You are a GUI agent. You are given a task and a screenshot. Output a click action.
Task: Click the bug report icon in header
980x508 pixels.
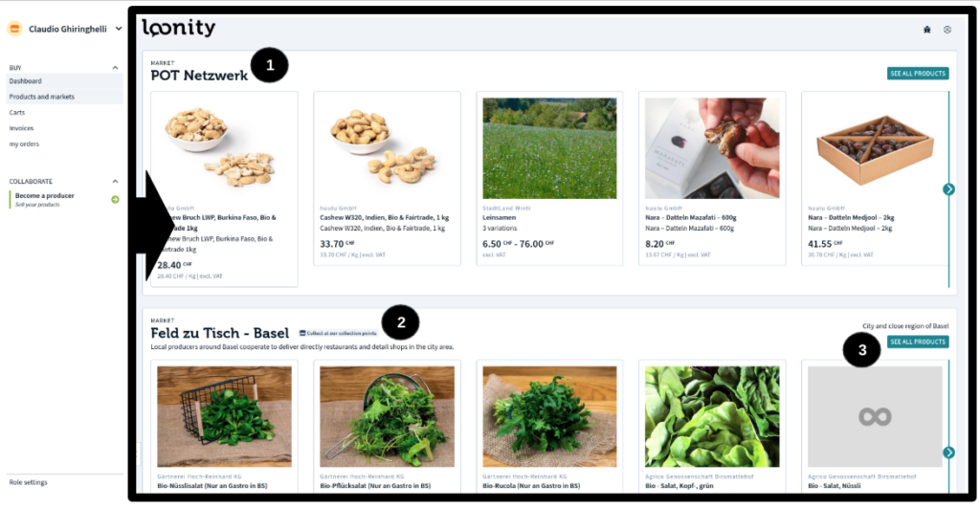pos(926,30)
